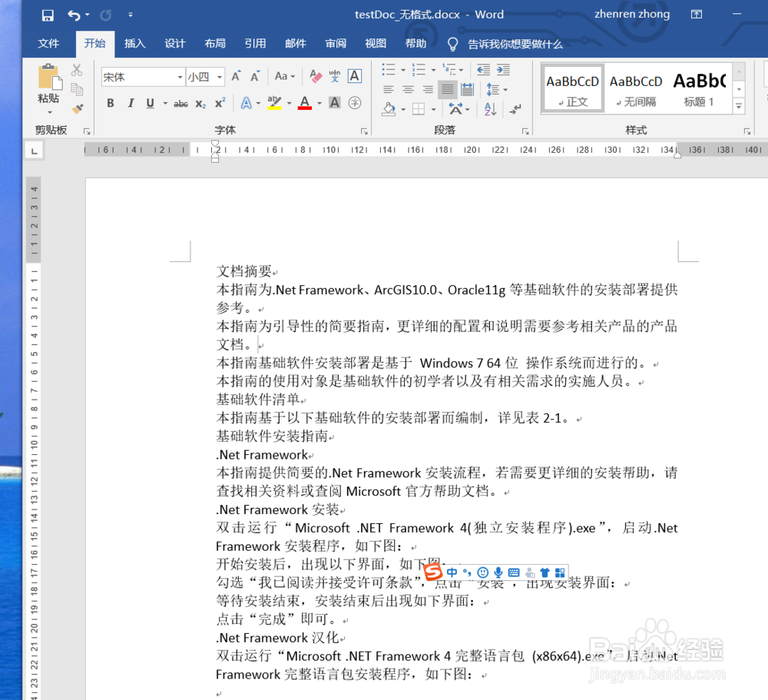Screen dimensions: 768x700
Task: Clear all formatting with the eraser icon
Action: click(x=316, y=77)
